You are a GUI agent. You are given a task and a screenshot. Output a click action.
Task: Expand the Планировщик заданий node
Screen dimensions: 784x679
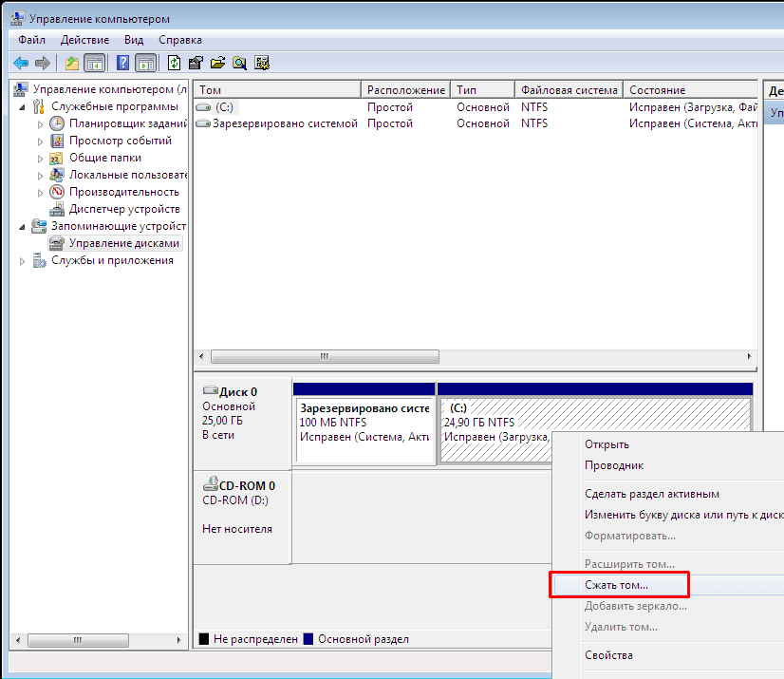[x=40, y=124]
